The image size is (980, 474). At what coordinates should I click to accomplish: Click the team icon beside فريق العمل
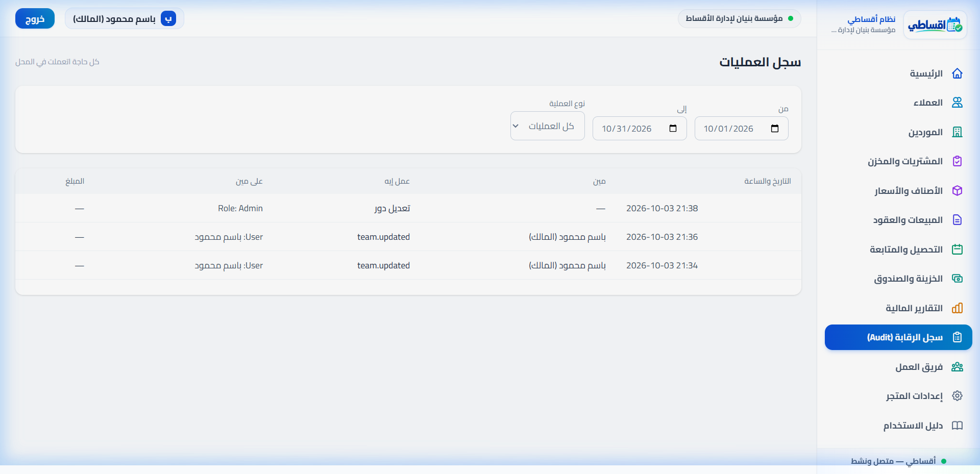point(957,367)
